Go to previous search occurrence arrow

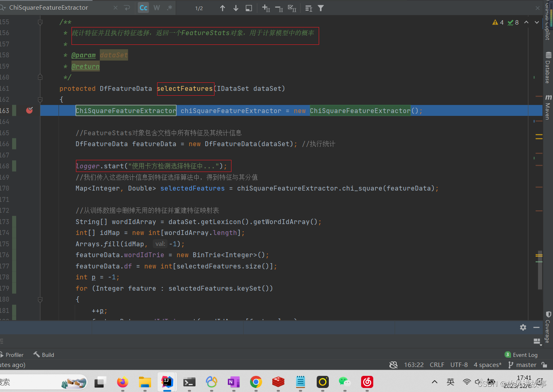click(223, 8)
